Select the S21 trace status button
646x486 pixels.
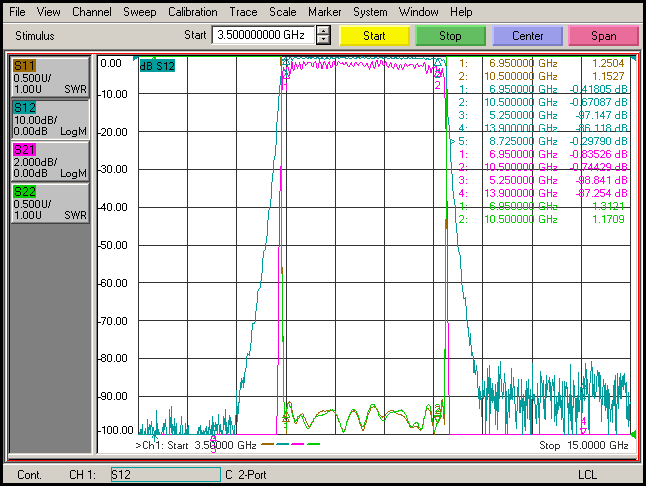(x=50, y=161)
